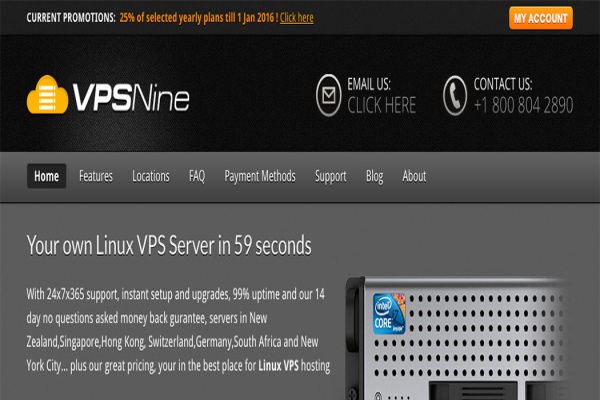The height and width of the screenshot is (400, 600).
Task: Click the 'CURRENT PROMOTIONS:' label
Action: [x=71, y=18]
